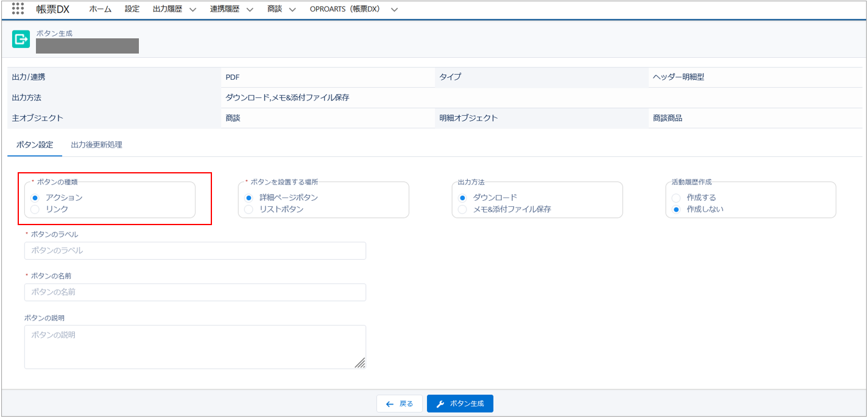Image resolution: width=868 pixels, height=418 pixels.
Task: Choose the アクション button type
Action: [35, 198]
